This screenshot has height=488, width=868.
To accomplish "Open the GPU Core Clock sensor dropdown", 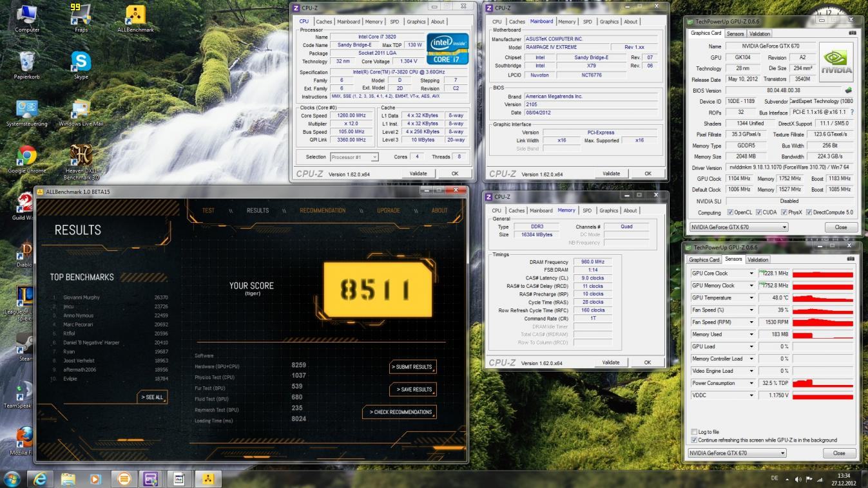I will 751,274.
